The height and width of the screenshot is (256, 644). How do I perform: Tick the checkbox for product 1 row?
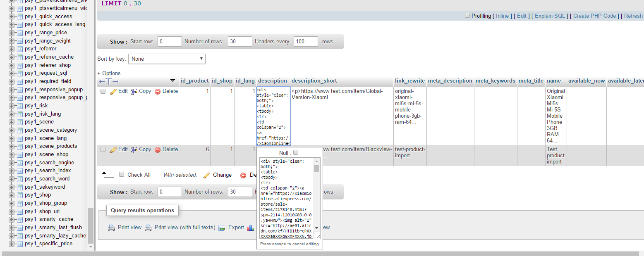103,91
